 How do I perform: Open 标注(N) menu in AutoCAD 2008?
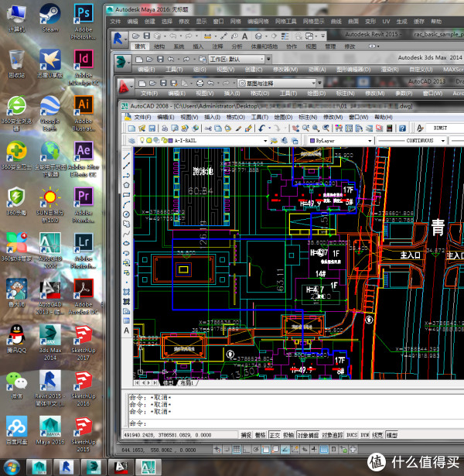click(308, 117)
